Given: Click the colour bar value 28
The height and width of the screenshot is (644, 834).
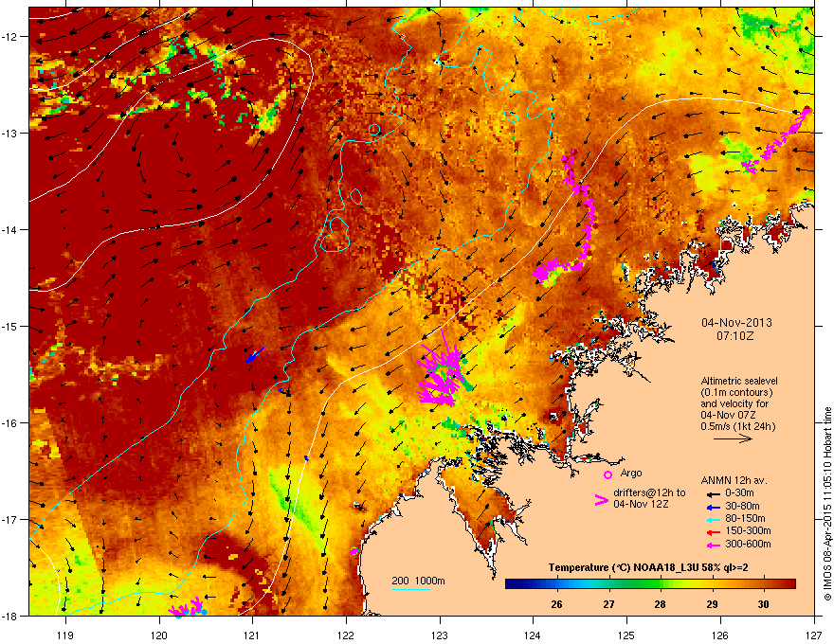Looking at the screenshot, I should pyautogui.click(x=660, y=604).
